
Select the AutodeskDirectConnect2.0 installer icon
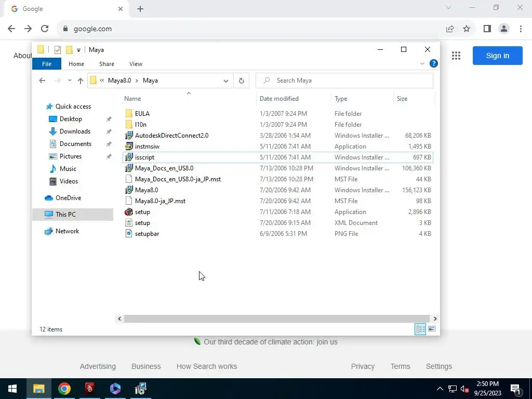pyautogui.click(x=129, y=136)
